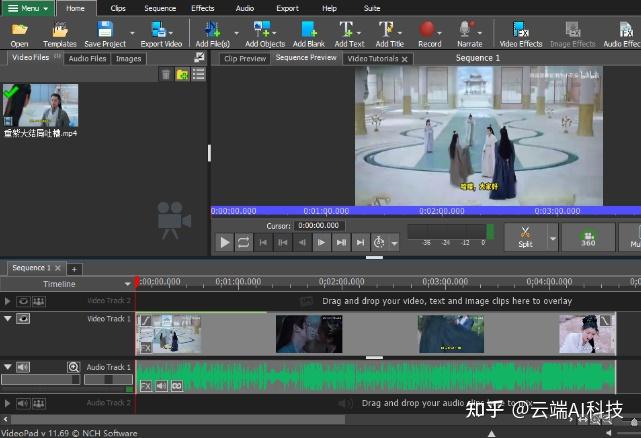Viewport: 641px width, 438px height.
Task: Open the playback speed control icon
Action: pos(379,242)
